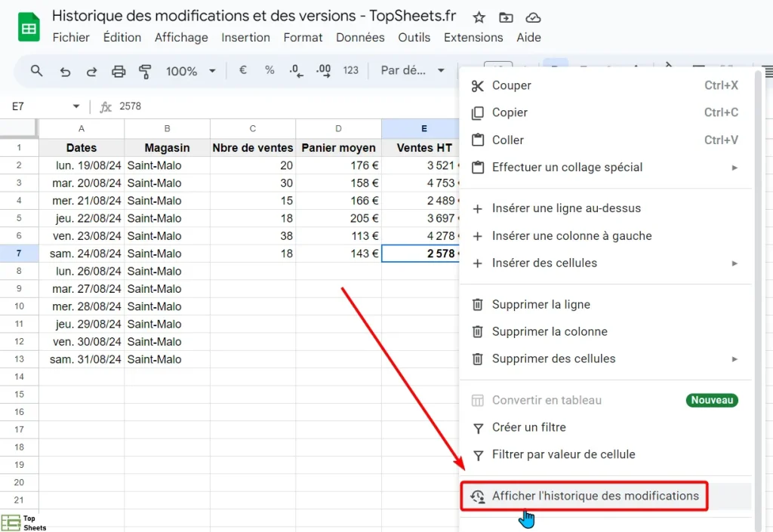773x532 pixels.
Task: Click cell with 4 753 in Ventes HT
Action: coord(420,183)
